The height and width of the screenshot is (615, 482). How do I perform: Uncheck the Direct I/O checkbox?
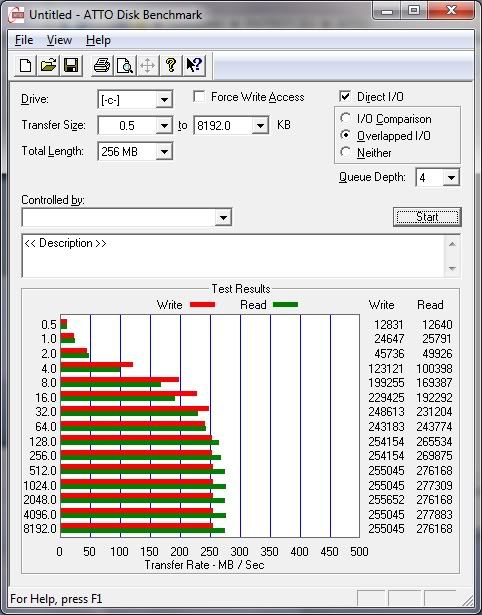coord(345,96)
